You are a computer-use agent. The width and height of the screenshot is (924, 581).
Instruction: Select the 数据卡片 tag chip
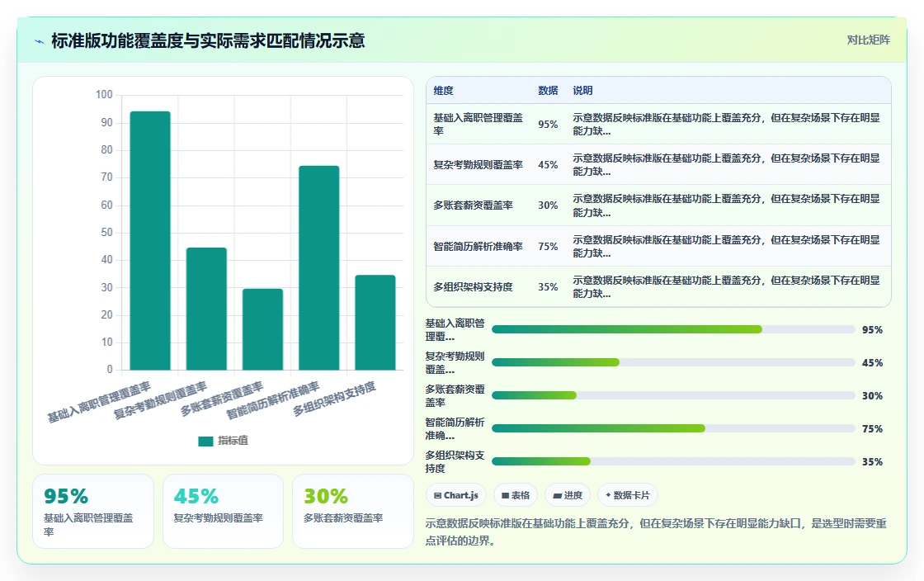628,495
